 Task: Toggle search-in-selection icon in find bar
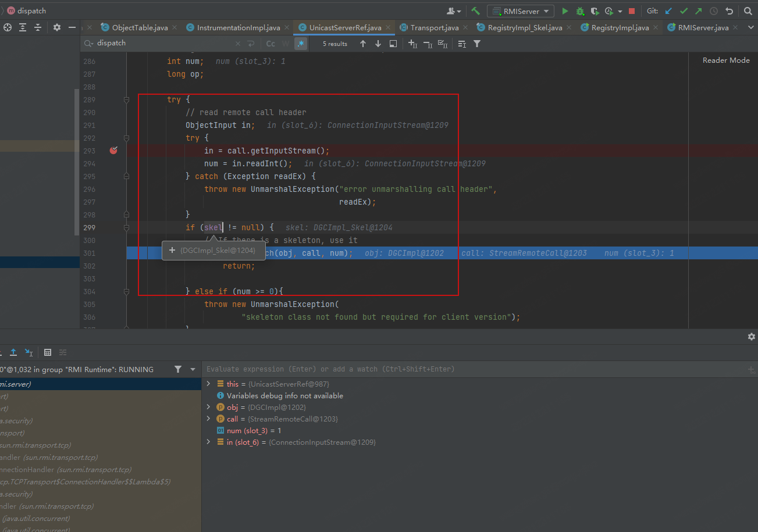[393, 44]
